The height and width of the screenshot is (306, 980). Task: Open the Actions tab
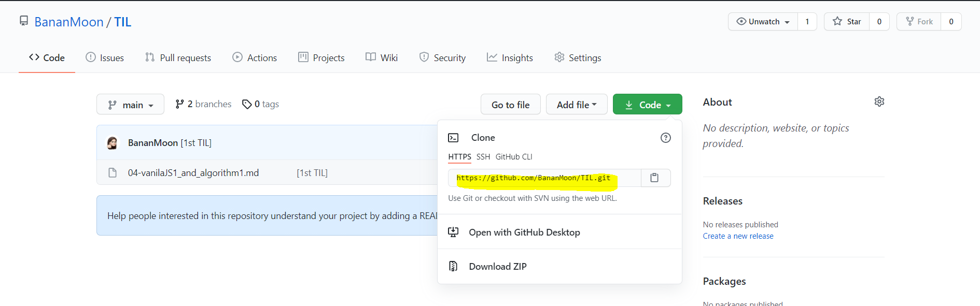pos(255,57)
